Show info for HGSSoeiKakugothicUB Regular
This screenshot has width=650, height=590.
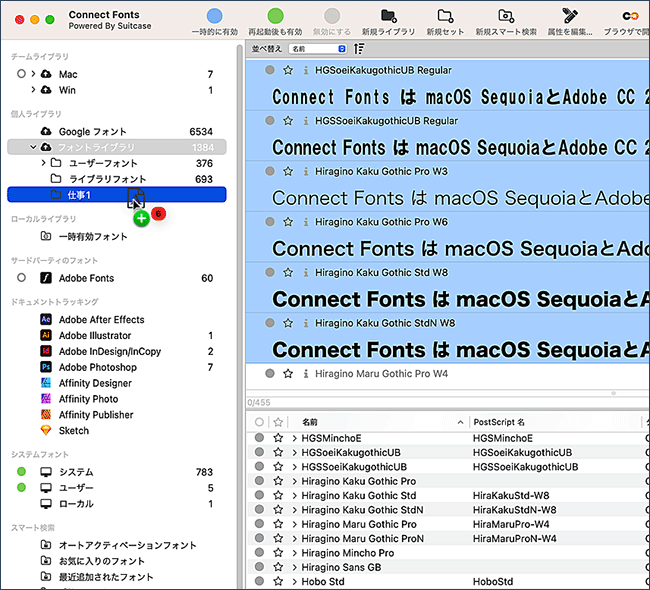(306, 121)
